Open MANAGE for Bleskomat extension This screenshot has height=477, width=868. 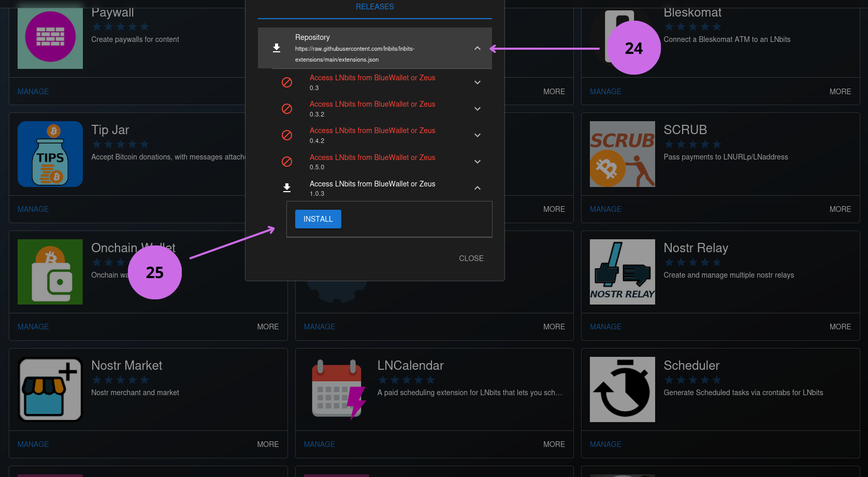(605, 92)
